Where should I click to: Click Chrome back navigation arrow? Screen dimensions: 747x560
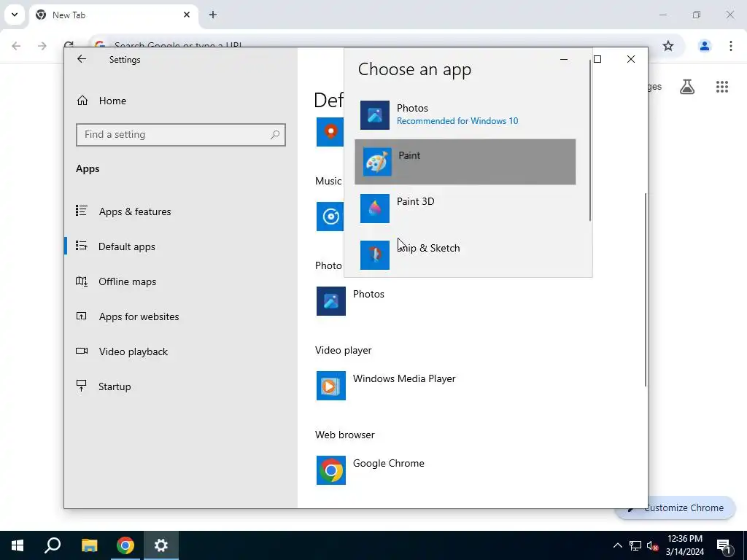point(16,46)
